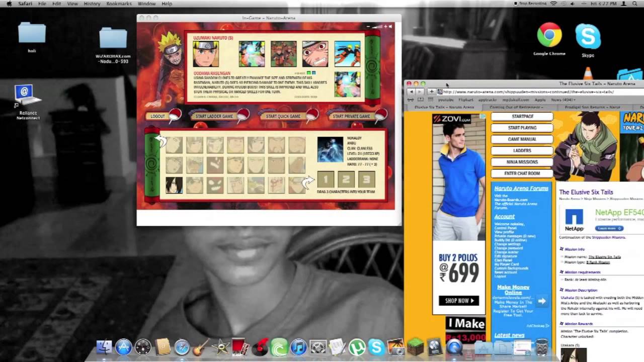
Task: Open Dashboard gauge icon in Dock
Action: [x=143, y=347]
